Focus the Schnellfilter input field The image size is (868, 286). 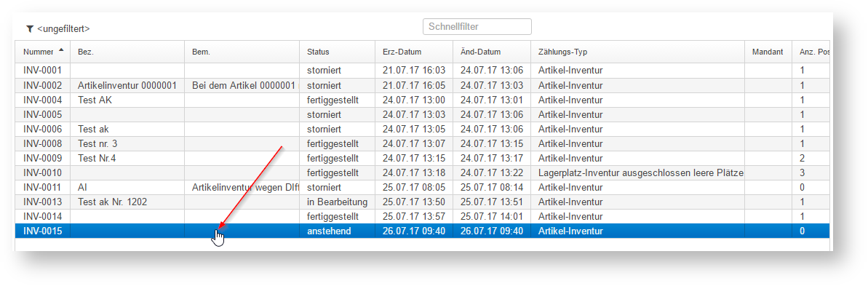coord(477,26)
